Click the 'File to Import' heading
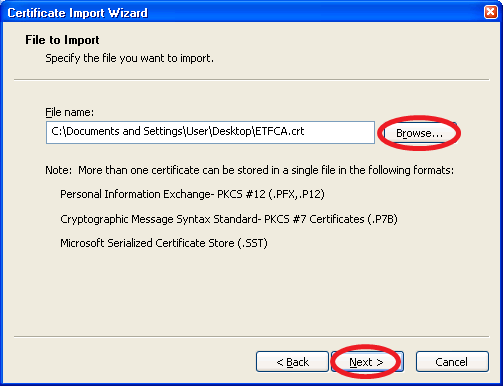The height and width of the screenshot is (386, 503). point(62,40)
